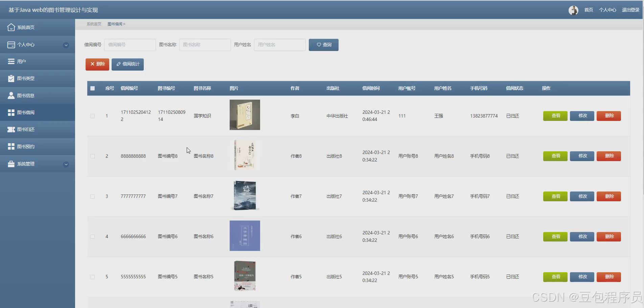This screenshot has width=644, height=308.
Task: Open the 图书名称7 book cover thumbnail
Action: coord(245,195)
